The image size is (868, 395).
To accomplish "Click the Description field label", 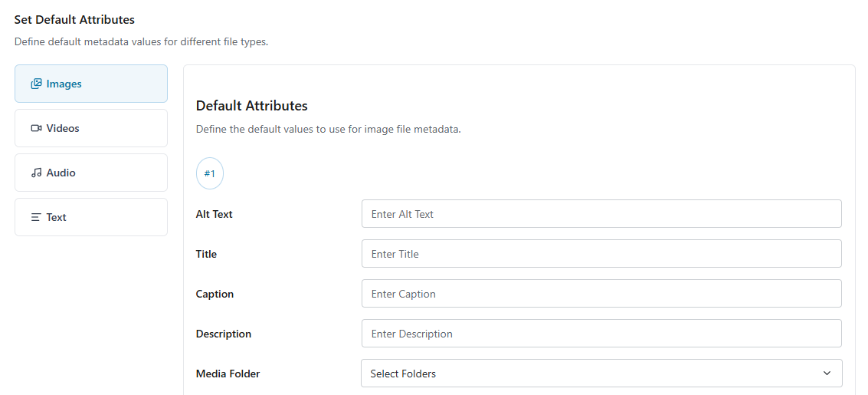I will 224,334.
